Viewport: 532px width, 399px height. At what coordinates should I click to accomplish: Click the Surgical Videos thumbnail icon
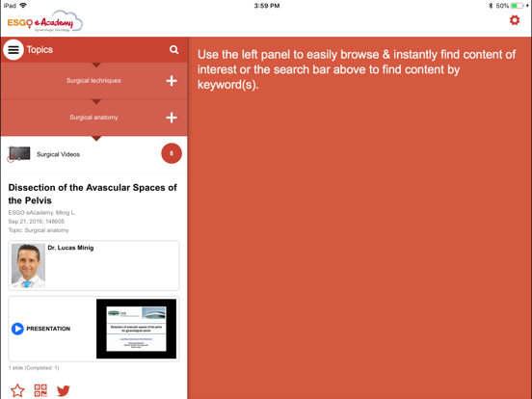click(18, 154)
